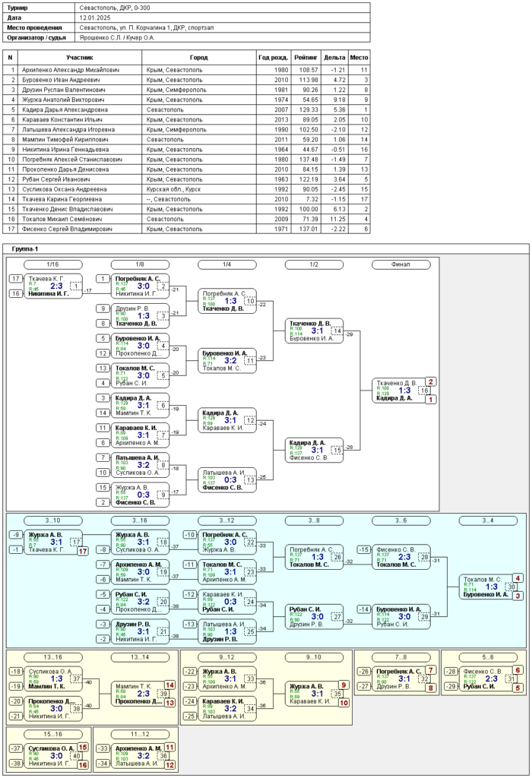Click the '13...16' round label
The image size is (532, 778).
53,657
